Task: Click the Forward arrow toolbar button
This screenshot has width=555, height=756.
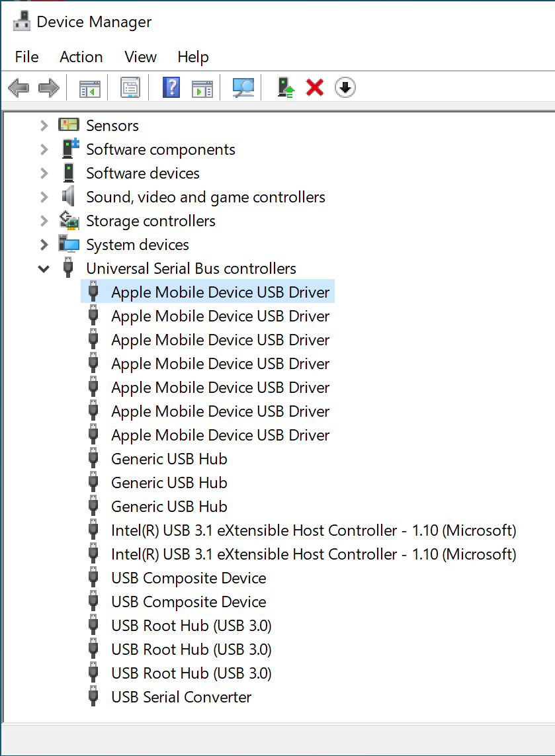Action: [x=49, y=87]
